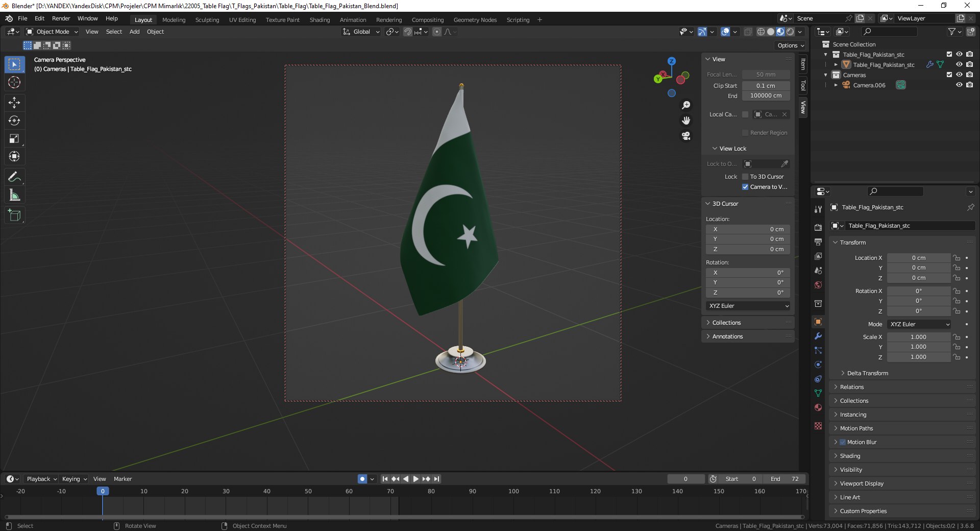Open the Object Data properties tab icon
Viewport: 980px width, 531px height.
click(x=818, y=393)
